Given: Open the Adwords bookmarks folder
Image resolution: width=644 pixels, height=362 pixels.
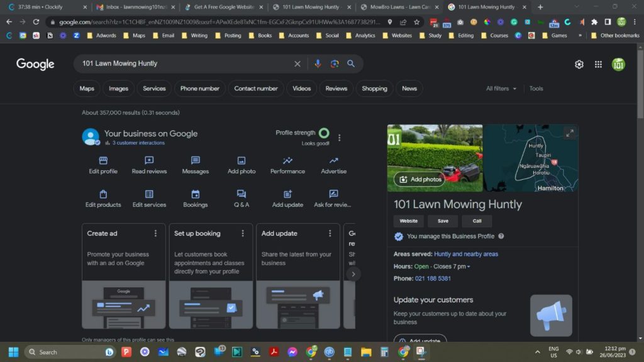Looking at the screenshot, I should (101, 35).
